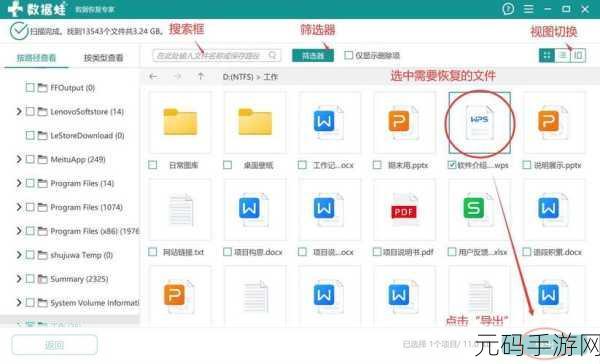600x364 pixels.
Task: Expand the System Volume Information node
Action: (x=19, y=303)
